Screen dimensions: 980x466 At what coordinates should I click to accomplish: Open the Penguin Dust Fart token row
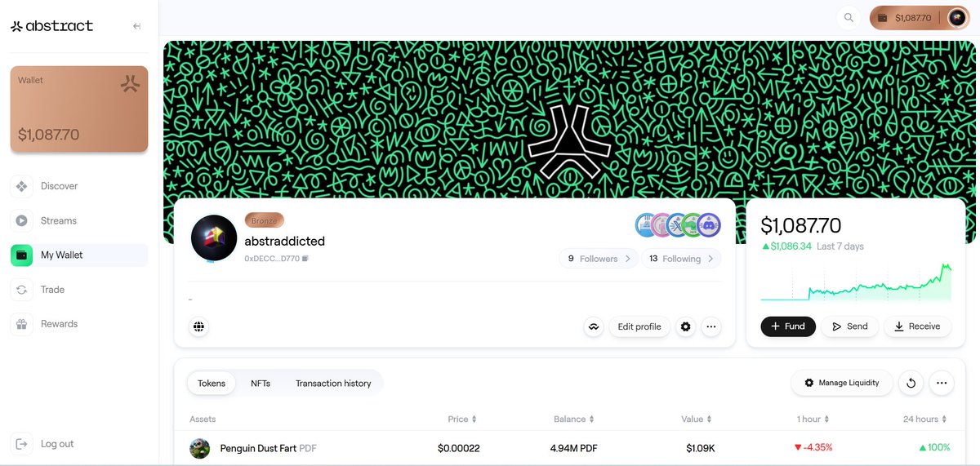tap(570, 448)
